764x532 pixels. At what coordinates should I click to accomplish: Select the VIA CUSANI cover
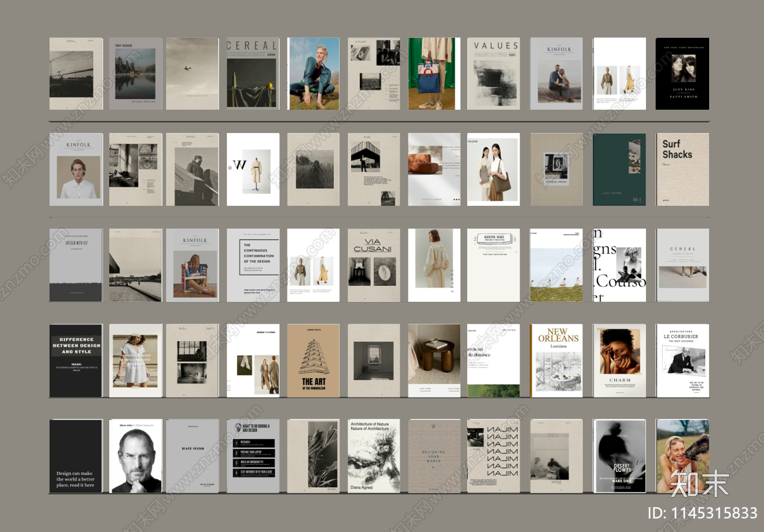coord(374,265)
